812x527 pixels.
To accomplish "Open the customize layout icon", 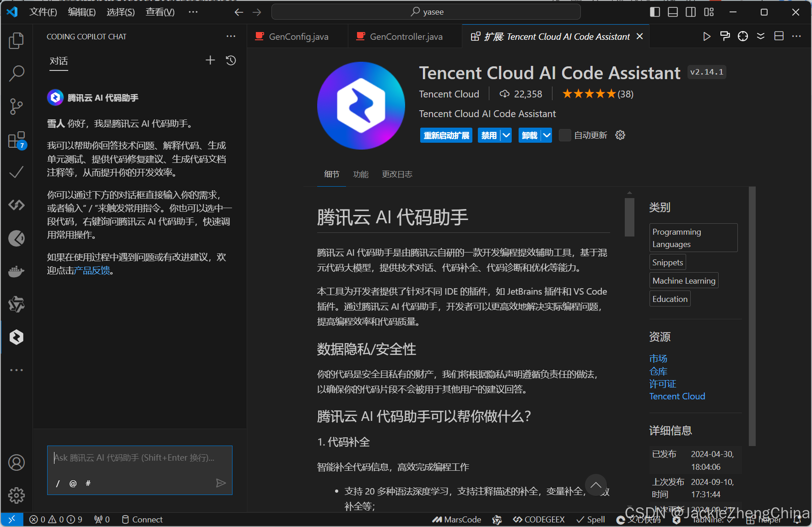I will 709,12.
